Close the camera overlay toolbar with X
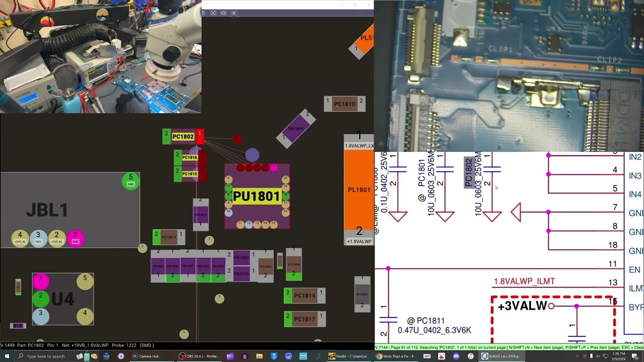Image resolution: width=644 pixels, height=362 pixels. (233, 13)
